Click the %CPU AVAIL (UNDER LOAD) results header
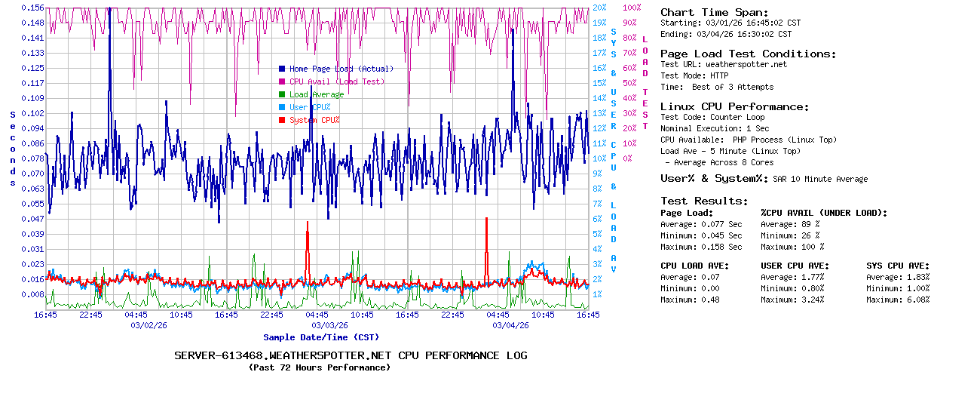 point(824,213)
